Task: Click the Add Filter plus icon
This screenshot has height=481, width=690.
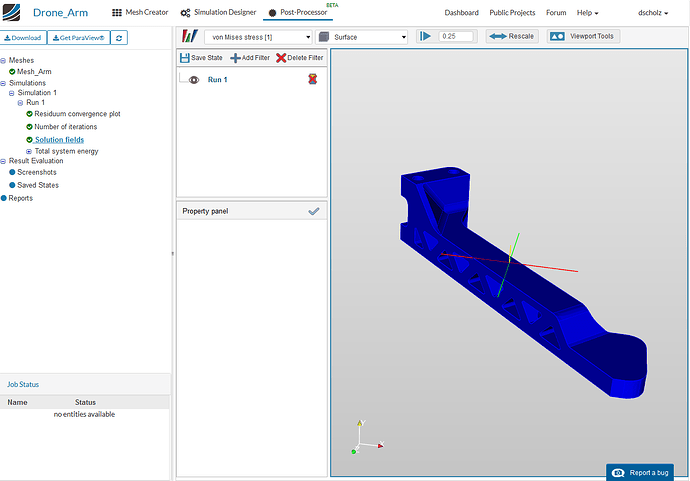Action: 235,58
